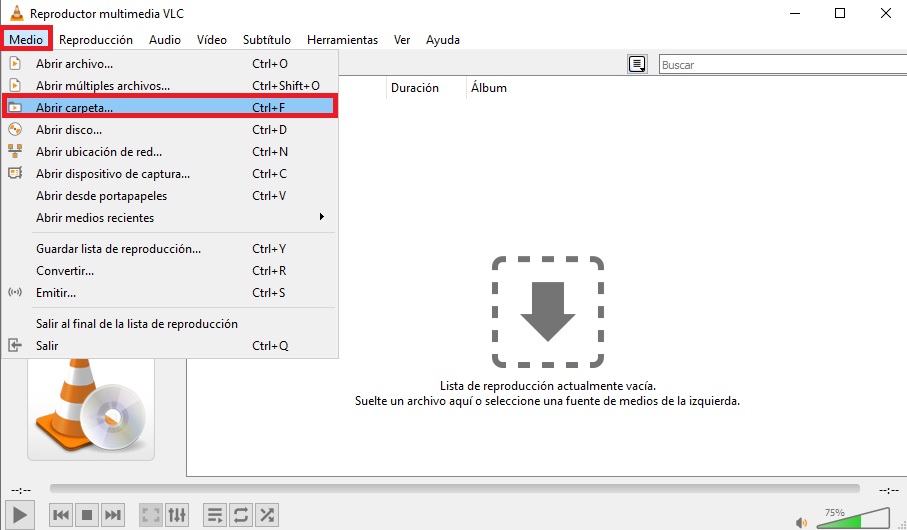Screen dimensions: 907x530
Task: Choose Abrir archivo... from the menu
Action: tap(169, 64)
